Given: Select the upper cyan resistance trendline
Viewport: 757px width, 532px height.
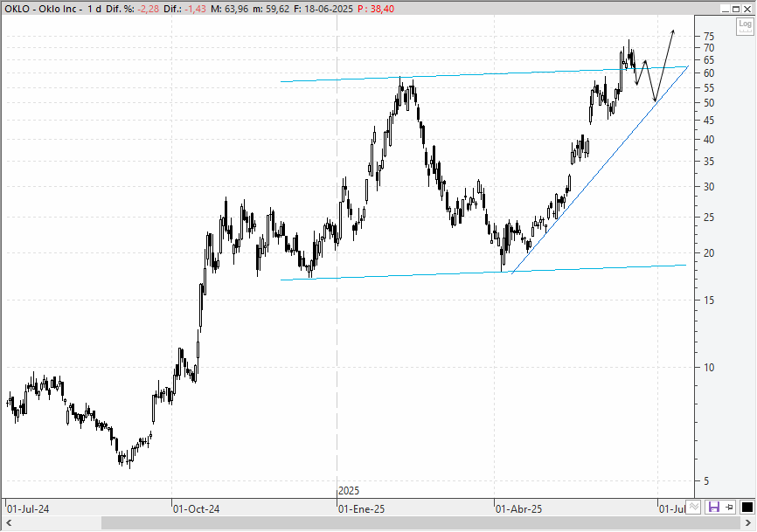Looking at the screenshot, I should click(x=483, y=74).
